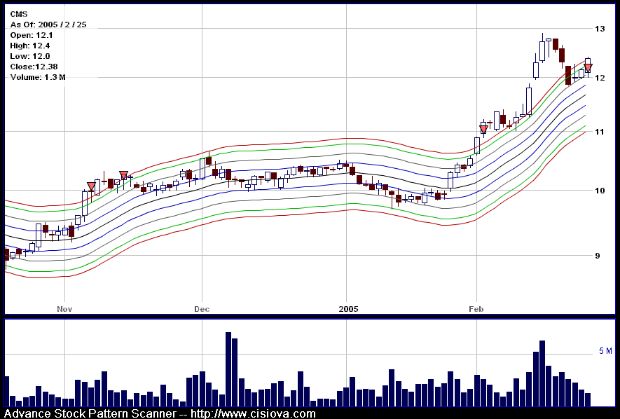Image resolution: width=620 pixels, height=419 pixels.
Task: Click the 'Close:12.38' value
Action: [34, 66]
